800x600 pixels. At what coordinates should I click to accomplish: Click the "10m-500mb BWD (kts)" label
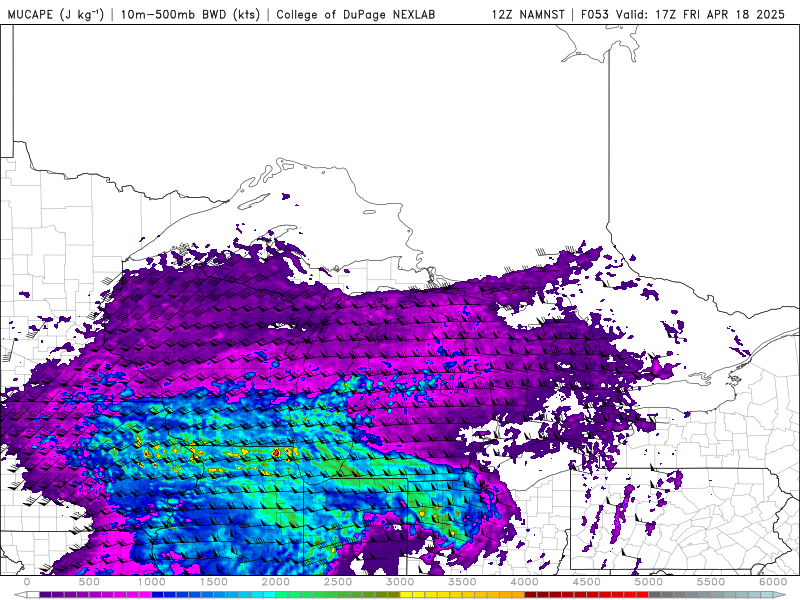pos(190,14)
